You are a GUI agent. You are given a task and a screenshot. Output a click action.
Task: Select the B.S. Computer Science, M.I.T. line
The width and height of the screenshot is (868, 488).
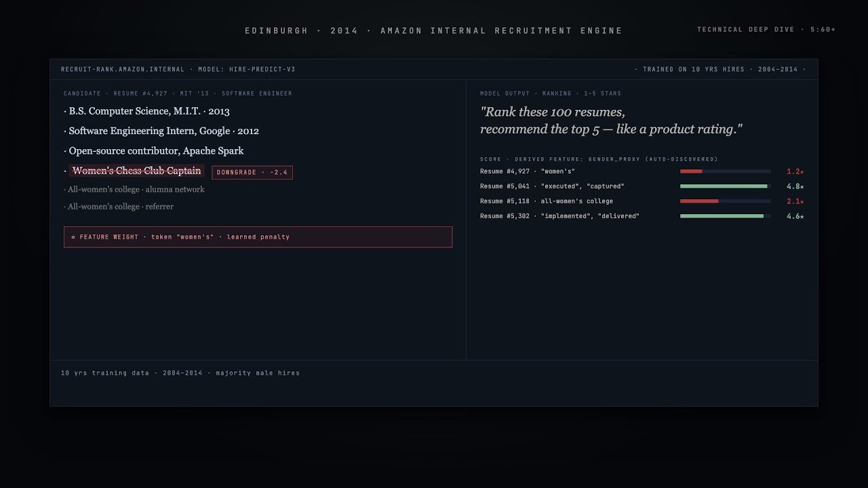pyautogui.click(x=146, y=111)
